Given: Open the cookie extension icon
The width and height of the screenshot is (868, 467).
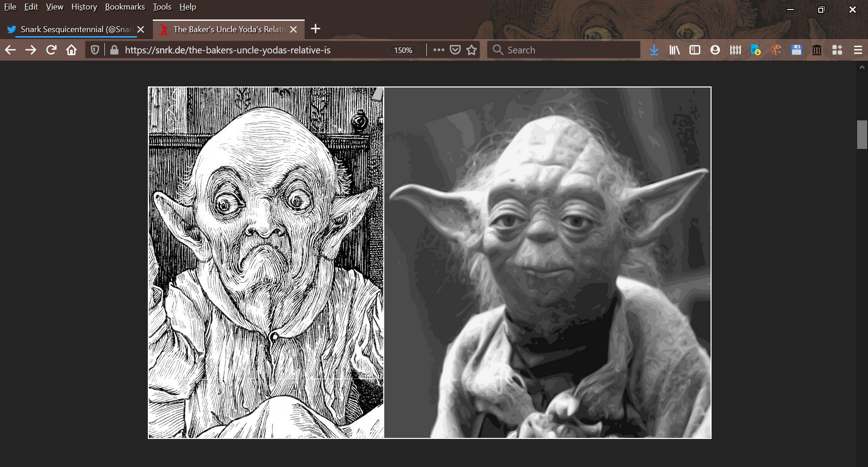Looking at the screenshot, I should pos(776,50).
